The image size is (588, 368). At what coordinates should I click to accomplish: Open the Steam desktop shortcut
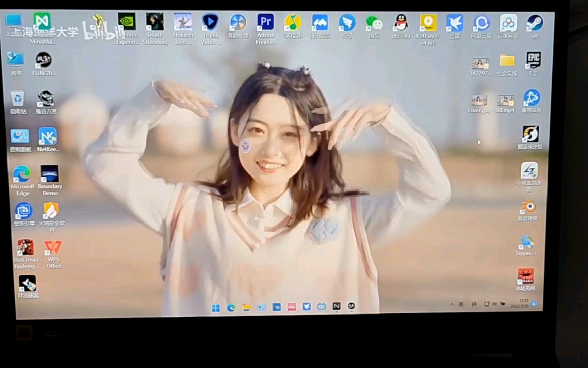click(535, 27)
